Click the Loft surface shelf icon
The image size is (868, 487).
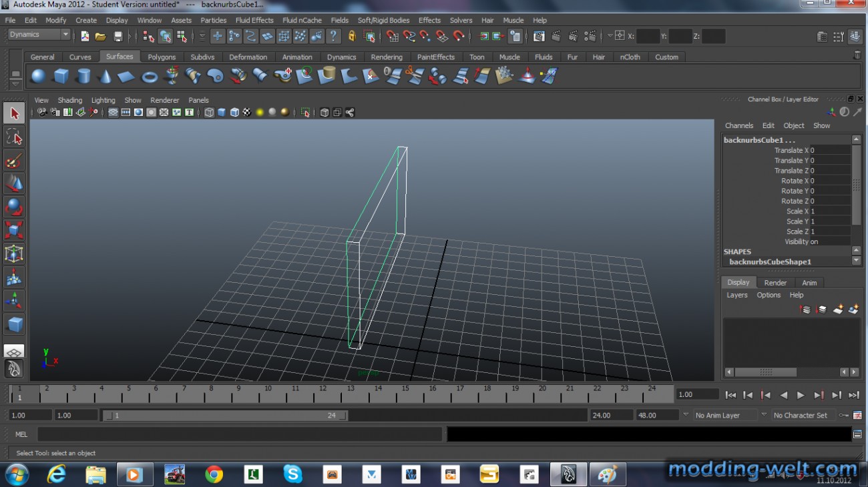click(x=194, y=76)
